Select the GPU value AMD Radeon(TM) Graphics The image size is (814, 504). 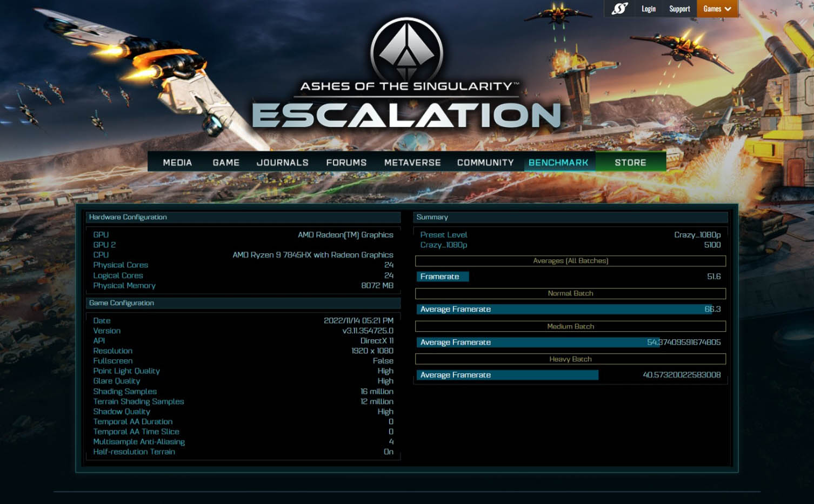click(x=345, y=234)
